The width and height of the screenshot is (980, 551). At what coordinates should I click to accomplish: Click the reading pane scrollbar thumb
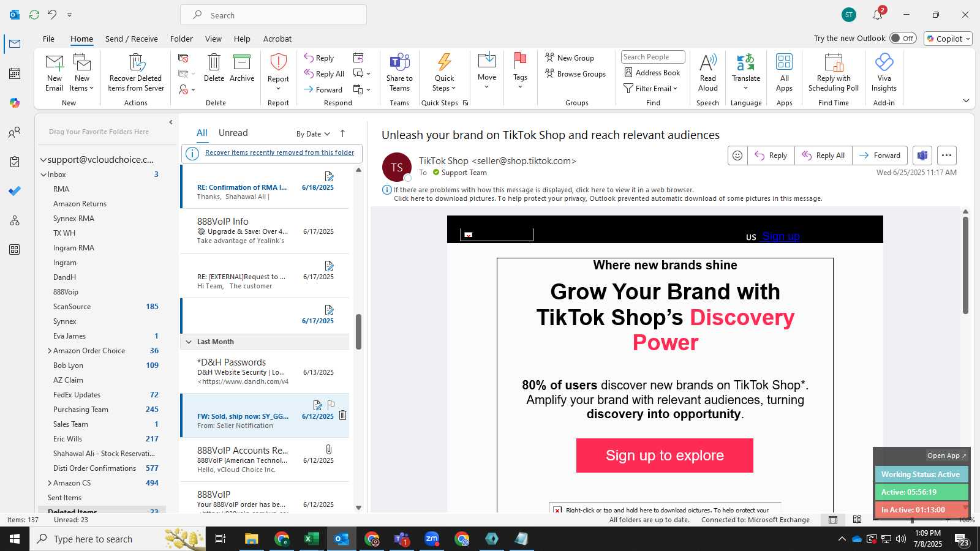click(965, 264)
